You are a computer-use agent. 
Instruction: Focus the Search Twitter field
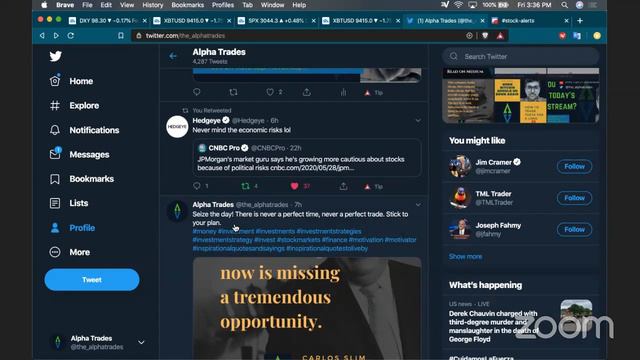(x=520, y=56)
